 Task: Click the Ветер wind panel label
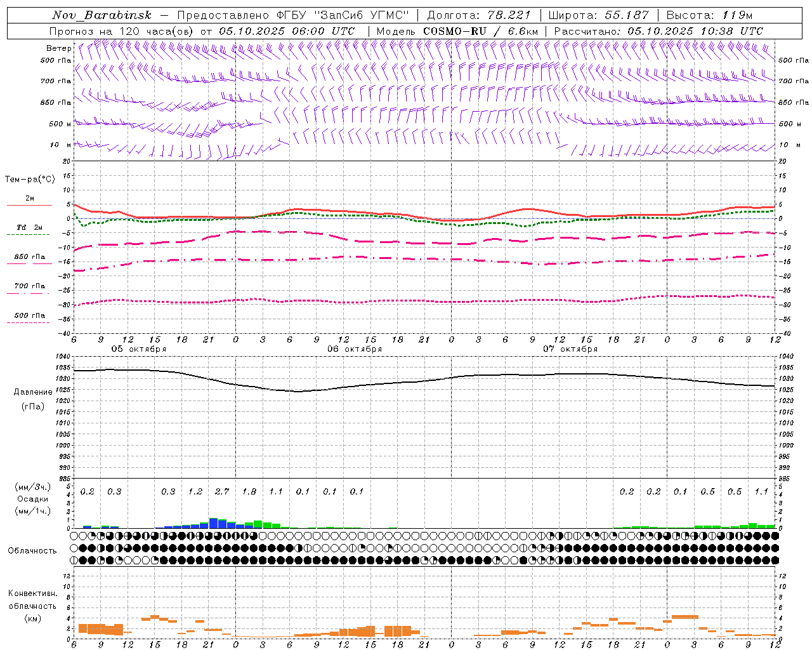tap(58, 48)
